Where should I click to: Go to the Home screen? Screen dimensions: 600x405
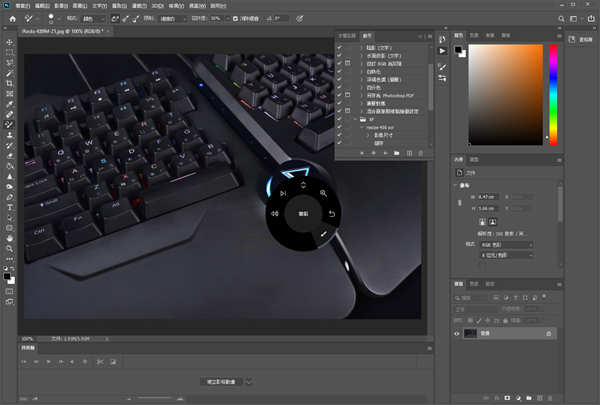pyautogui.click(x=12, y=18)
